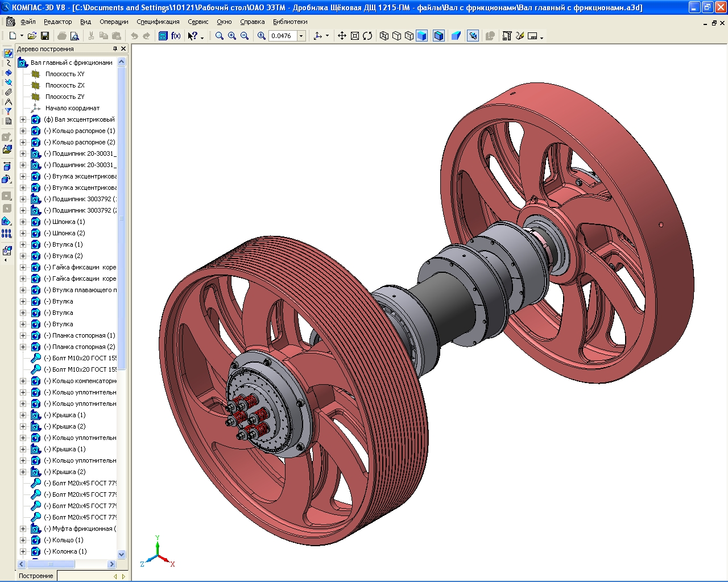Open the Редактор menu
728x582 pixels.
click(57, 22)
